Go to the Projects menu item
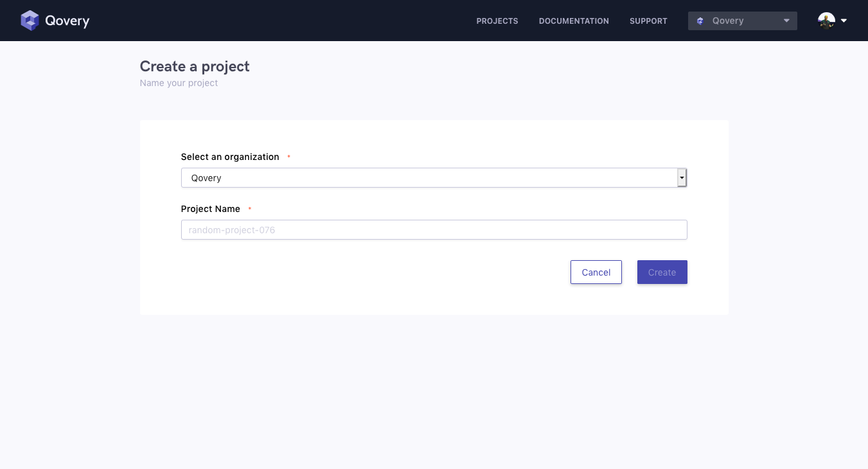Screen dimensions: 868x469 [x=497, y=21]
